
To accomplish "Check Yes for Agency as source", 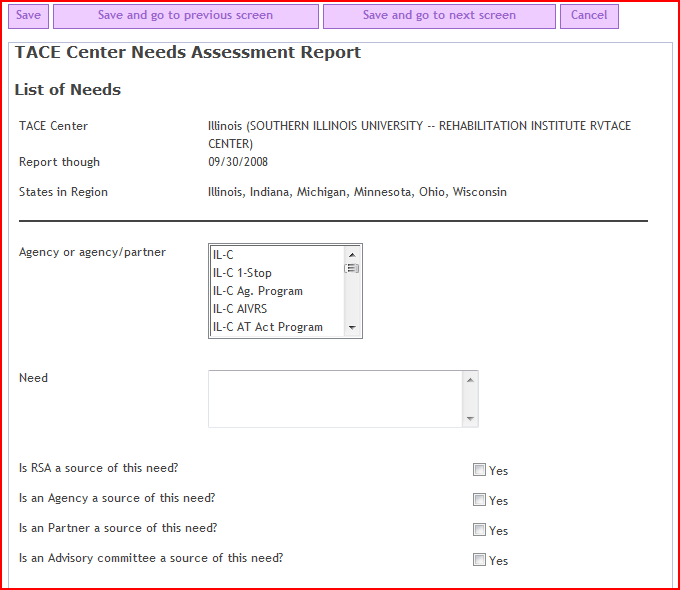I will coord(479,500).
